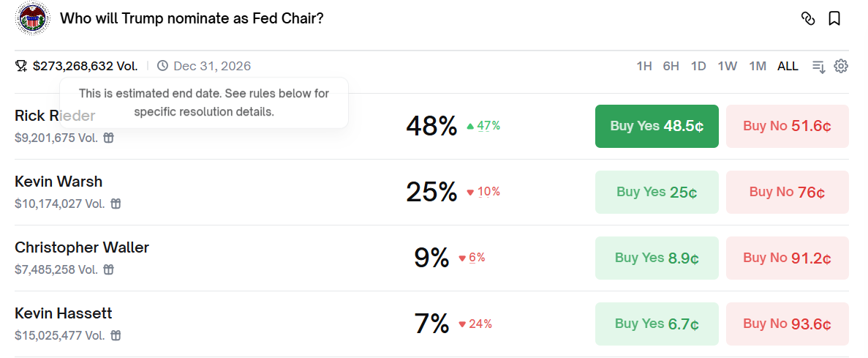Image resolution: width=868 pixels, height=358 pixels.
Task: Choose the 1M time range
Action: tap(758, 66)
